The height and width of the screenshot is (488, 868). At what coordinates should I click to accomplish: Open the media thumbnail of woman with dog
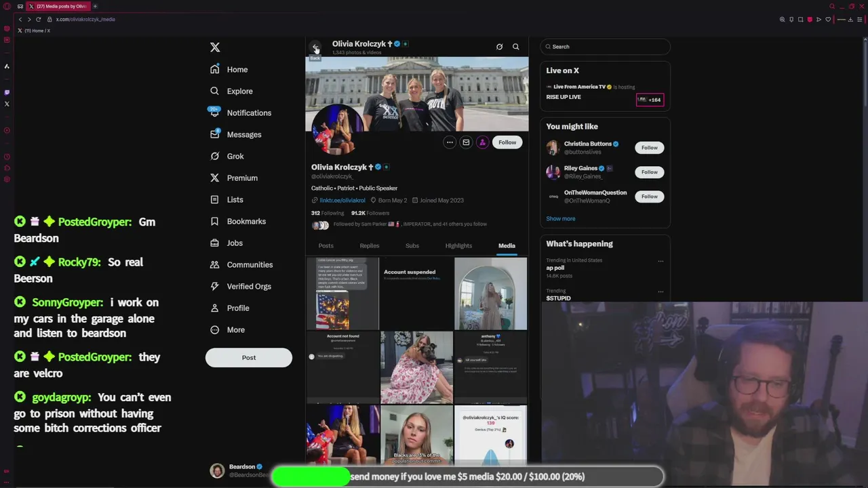coord(416,367)
